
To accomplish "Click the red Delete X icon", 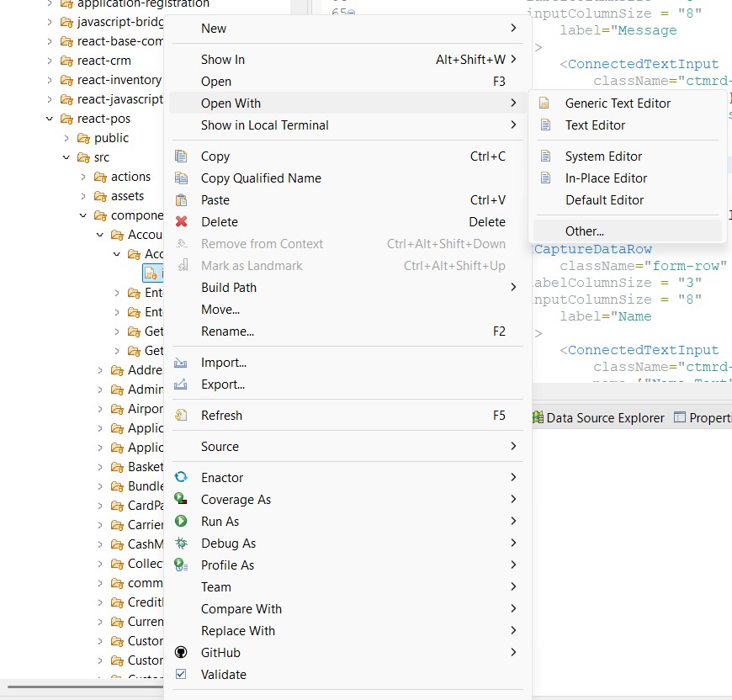I will [x=181, y=221].
